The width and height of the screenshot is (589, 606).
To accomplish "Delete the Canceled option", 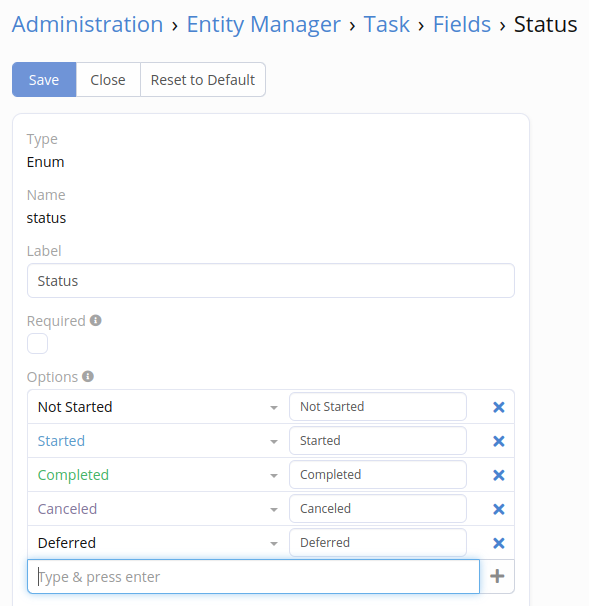I will tap(499, 509).
